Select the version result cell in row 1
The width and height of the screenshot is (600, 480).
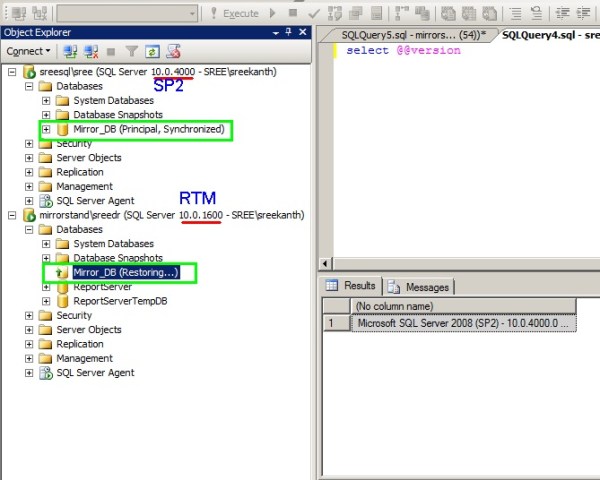pyautogui.click(x=462, y=323)
